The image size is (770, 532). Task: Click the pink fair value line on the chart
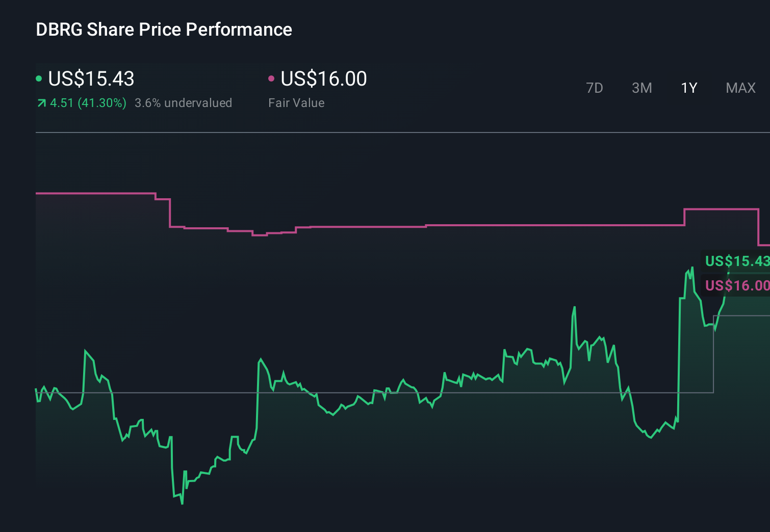point(510,226)
